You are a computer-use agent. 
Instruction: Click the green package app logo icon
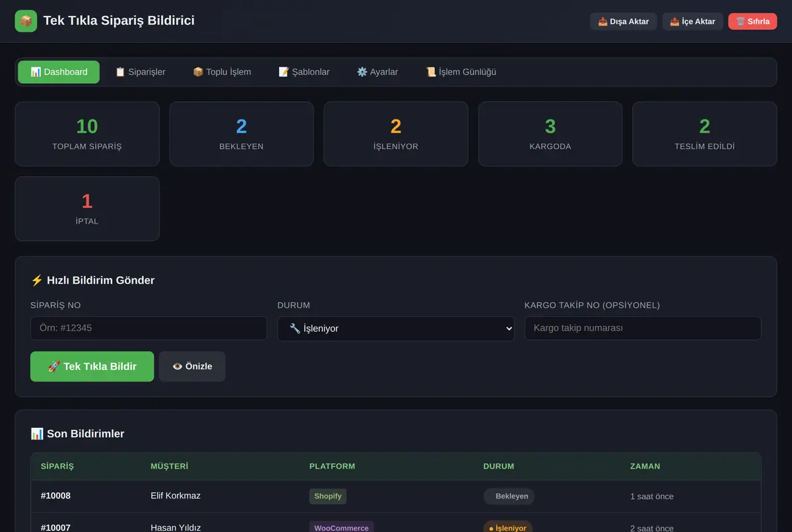pos(26,21)
